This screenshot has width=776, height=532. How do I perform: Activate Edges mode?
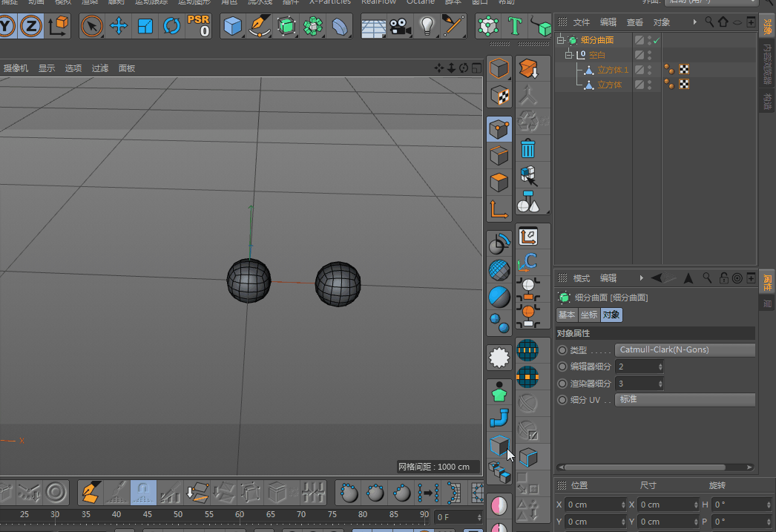click(x=499, y=156)
